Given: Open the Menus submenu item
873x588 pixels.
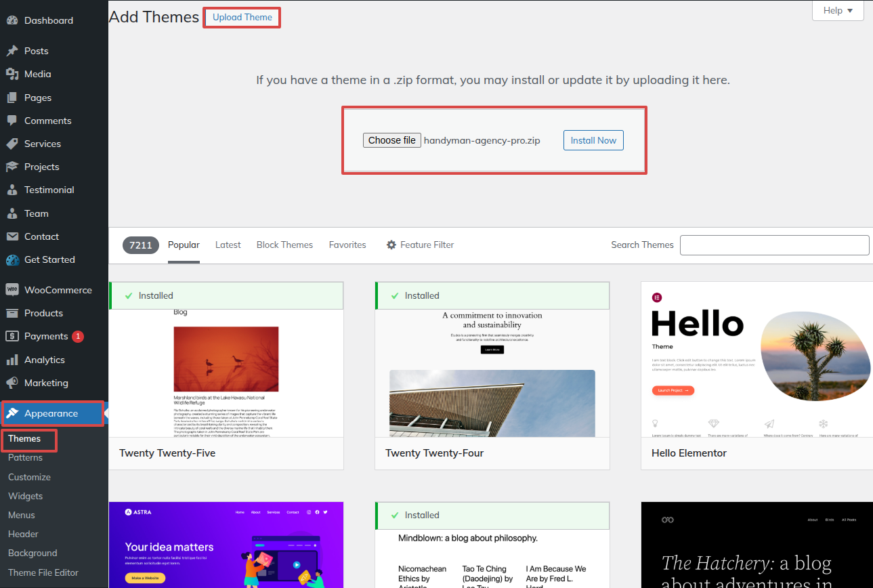Looking at the screenshot, I should pos(22,515).
